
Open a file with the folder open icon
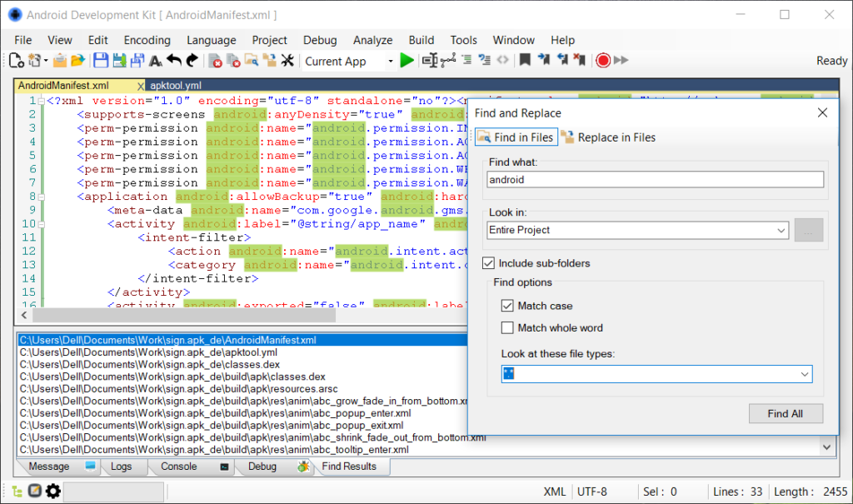click(77, 60)
